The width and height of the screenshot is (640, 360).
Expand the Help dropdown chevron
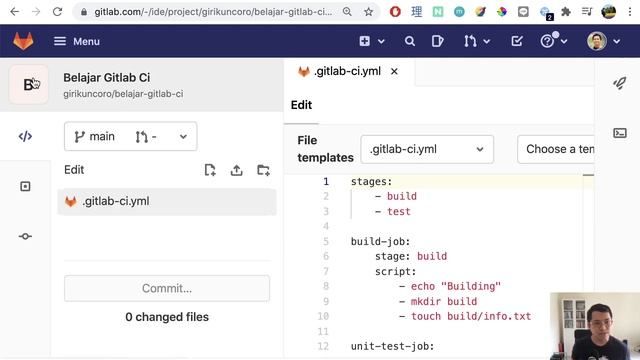[x=564, y=41]
